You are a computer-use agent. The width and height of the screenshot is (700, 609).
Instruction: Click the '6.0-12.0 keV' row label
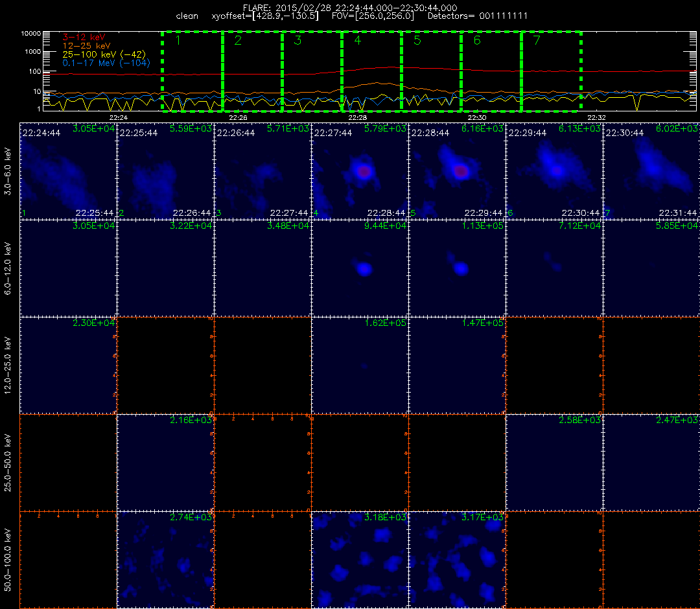[x=8, y=269]
